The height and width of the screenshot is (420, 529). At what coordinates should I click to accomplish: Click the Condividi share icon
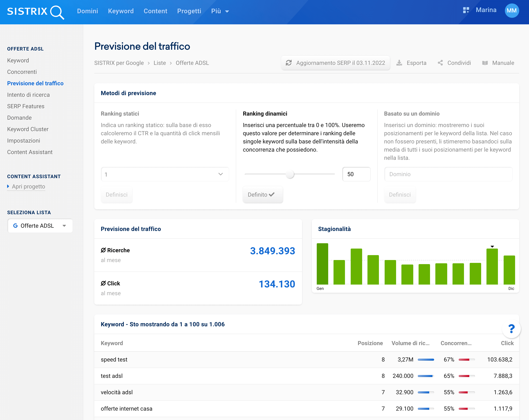pos(440,63)
